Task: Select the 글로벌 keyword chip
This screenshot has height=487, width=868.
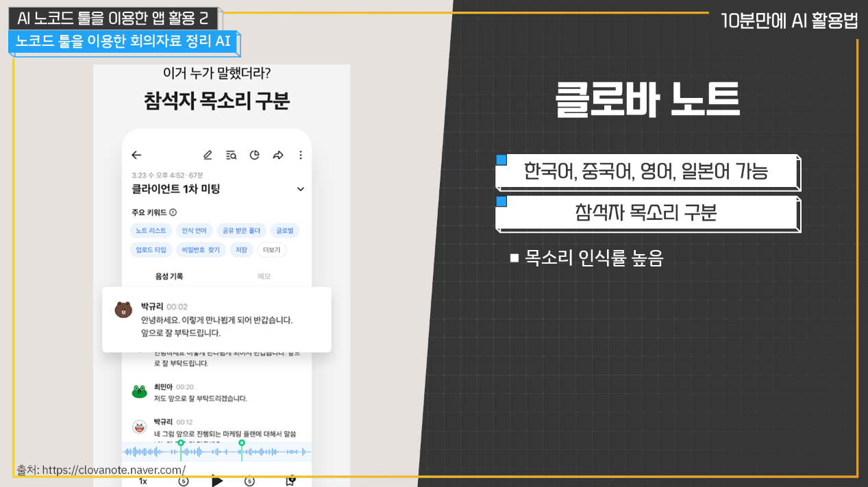Action: 285,231
